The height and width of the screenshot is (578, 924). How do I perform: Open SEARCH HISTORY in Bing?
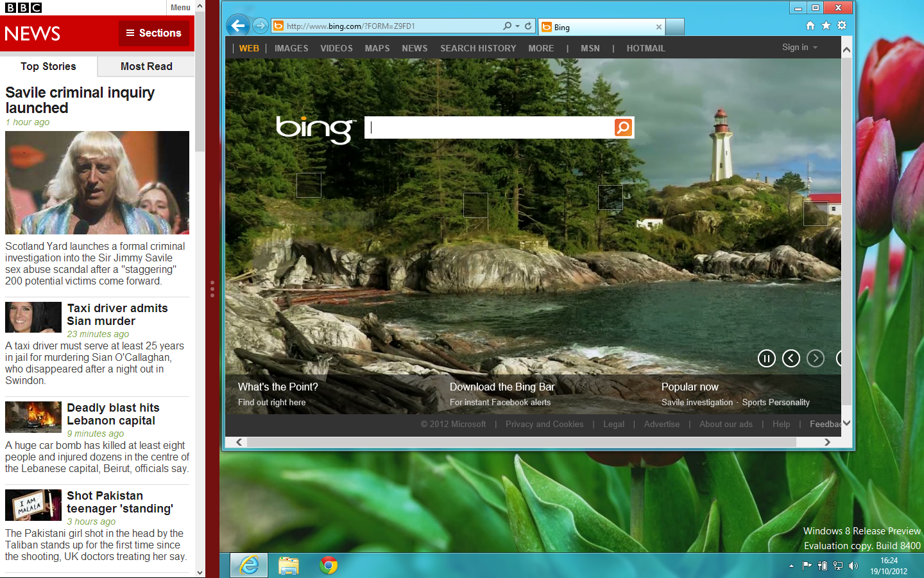(478, 48)
